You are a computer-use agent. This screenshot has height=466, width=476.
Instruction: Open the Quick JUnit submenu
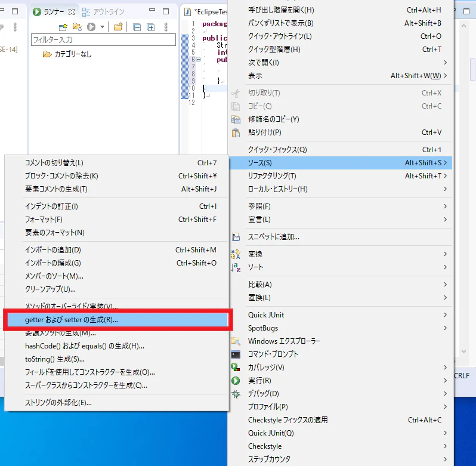point(341,315)
